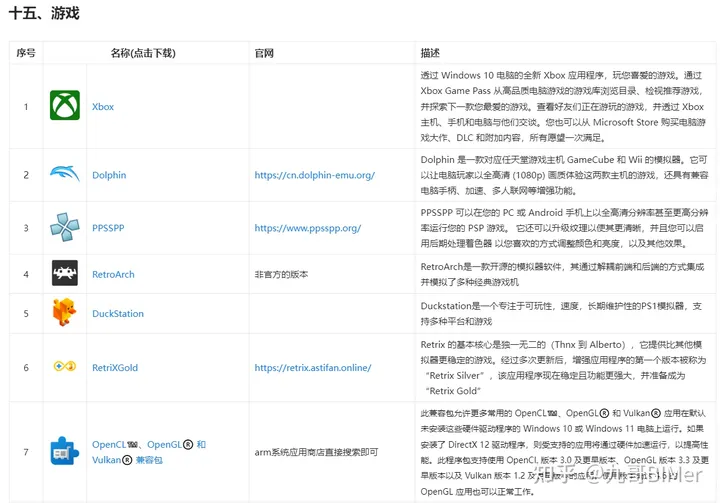Open the Dolphin download link
This screenshot has height=503, width=720.
109,175
